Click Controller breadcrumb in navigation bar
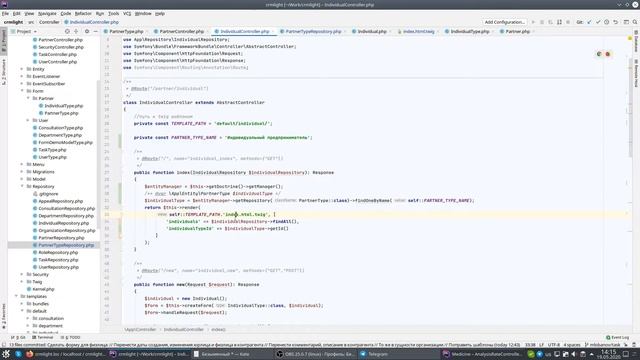The width and height of the screenshot is (640, 360). tap(49, 22)
